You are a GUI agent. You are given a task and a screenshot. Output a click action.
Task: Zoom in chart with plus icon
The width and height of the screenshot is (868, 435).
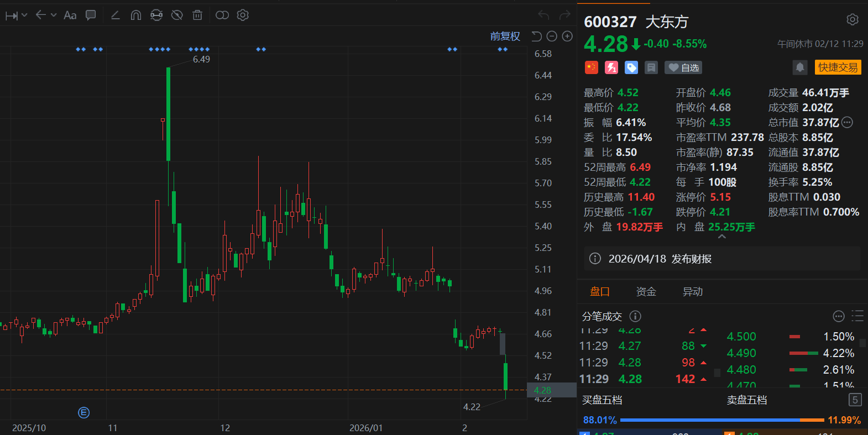pyautogui.click(x=567, y=36)
